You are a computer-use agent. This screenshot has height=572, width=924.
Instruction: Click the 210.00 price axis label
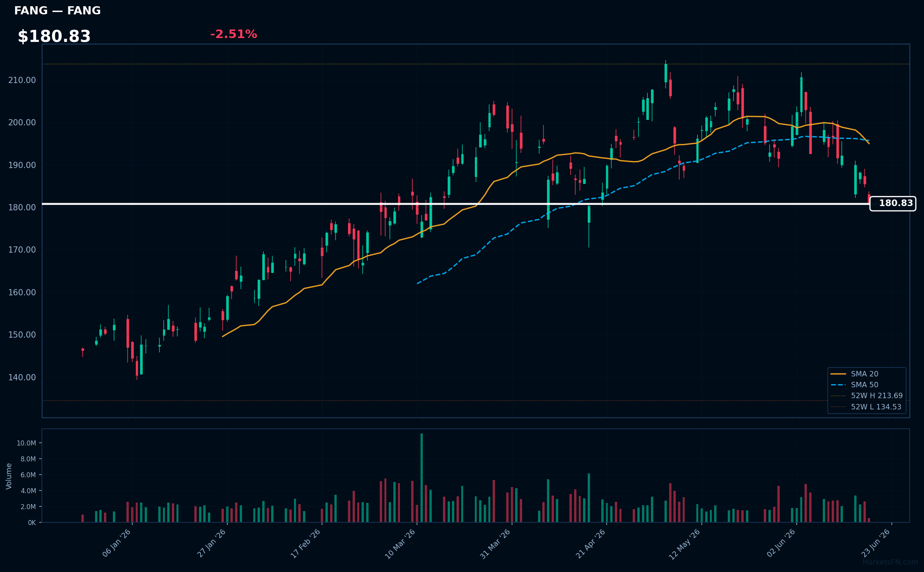(22, 80)
